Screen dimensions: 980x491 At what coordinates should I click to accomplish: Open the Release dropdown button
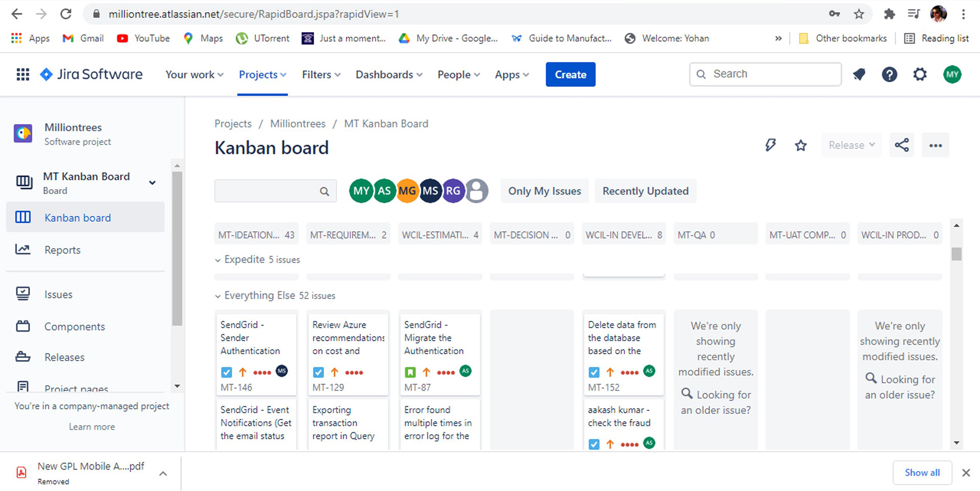tap(851, 145)
